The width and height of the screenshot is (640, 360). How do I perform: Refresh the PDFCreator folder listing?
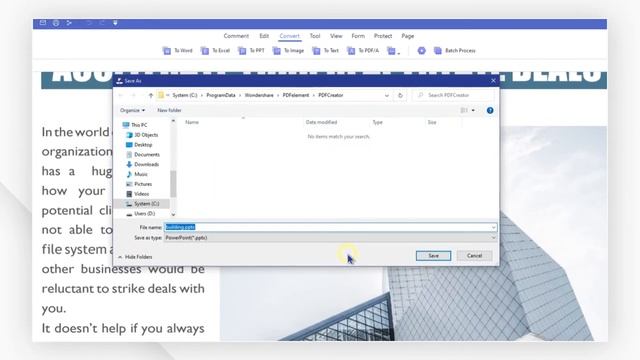point(400,95)
